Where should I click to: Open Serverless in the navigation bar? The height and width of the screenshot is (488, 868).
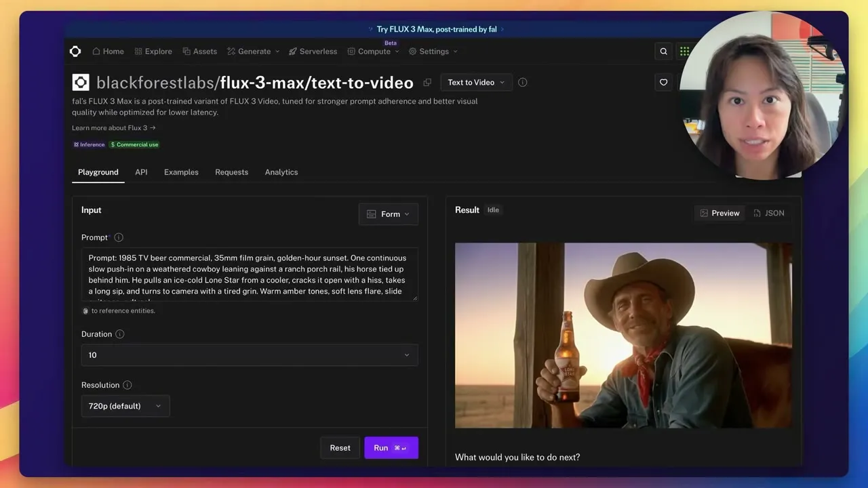[x=313, y=52]
